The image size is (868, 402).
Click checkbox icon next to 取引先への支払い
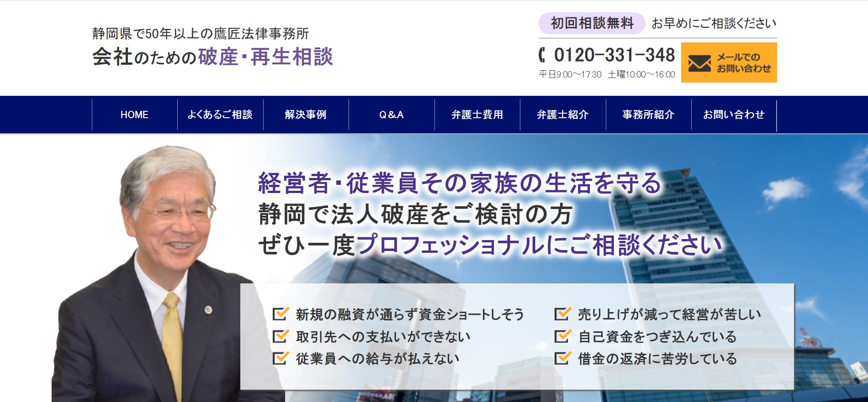[280, 336]
